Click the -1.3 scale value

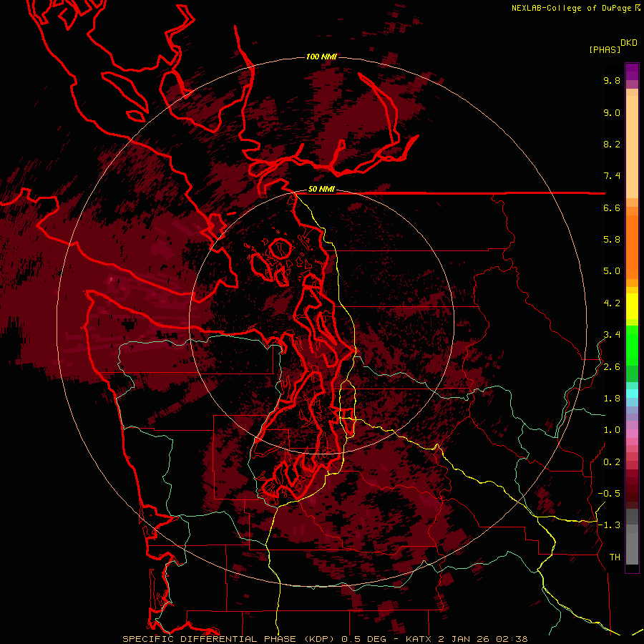click(609, 525)
